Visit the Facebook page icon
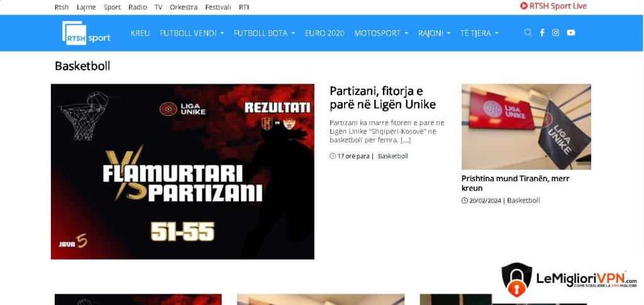This screenshot has height=305, width=644. click(542, 33)
